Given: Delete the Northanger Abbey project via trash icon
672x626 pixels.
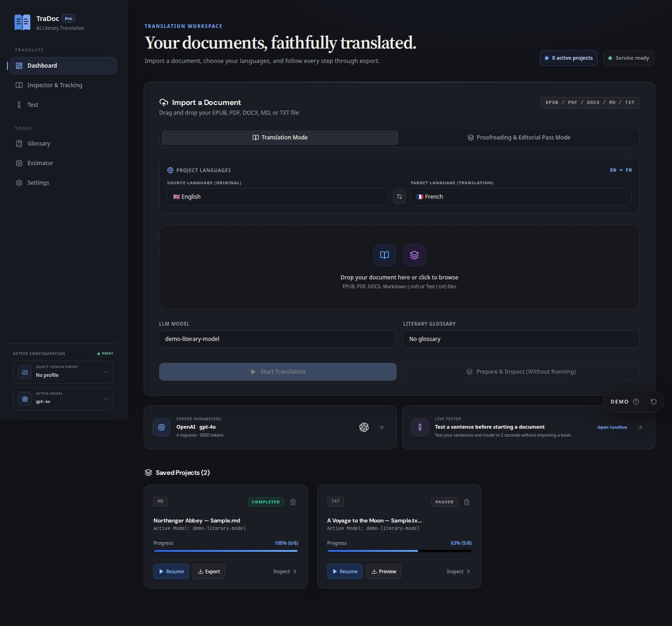Looking at the screenshot, I should click(x=293, y=502).
